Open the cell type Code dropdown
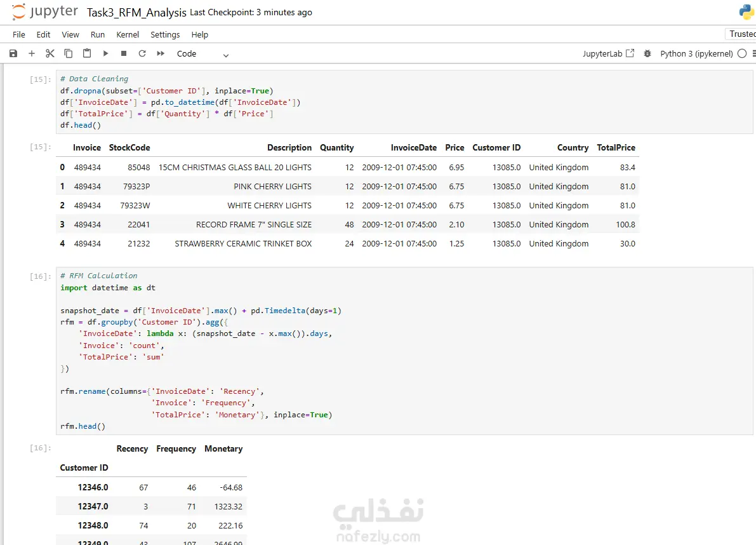Viewport: 756px width, 545px height. click(x=202, y=54)
